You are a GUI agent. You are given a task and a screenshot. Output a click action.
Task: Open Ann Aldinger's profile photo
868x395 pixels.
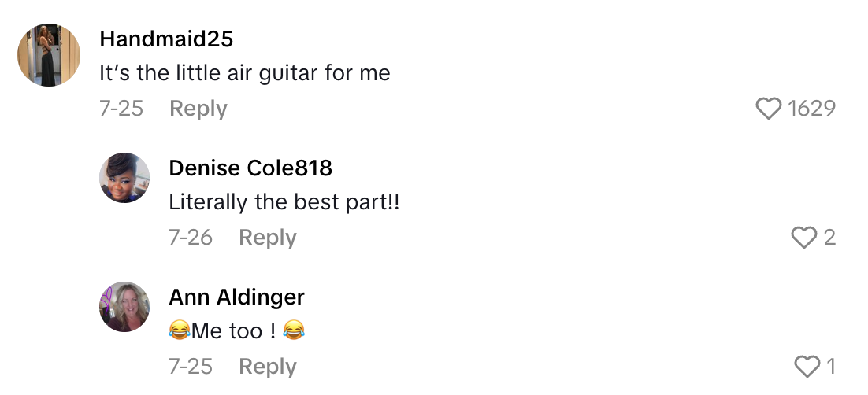[124, 307]
